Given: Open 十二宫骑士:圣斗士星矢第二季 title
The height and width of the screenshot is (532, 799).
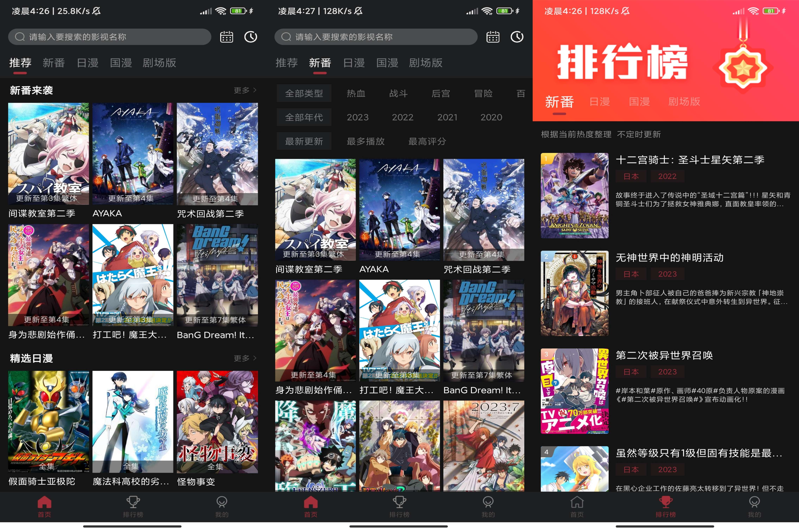Looking at the screenshot, I should [690, 160].
